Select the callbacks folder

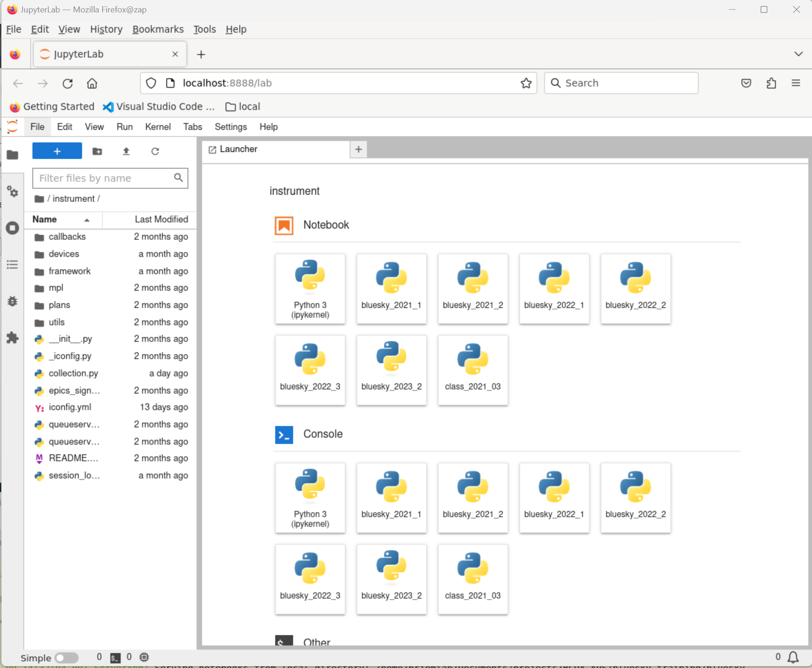click(110, 237)
